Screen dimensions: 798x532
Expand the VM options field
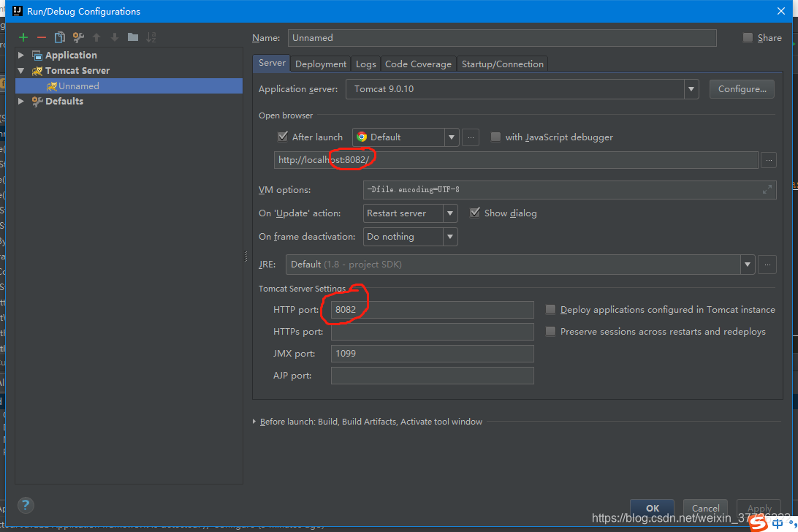coord(767,189)
